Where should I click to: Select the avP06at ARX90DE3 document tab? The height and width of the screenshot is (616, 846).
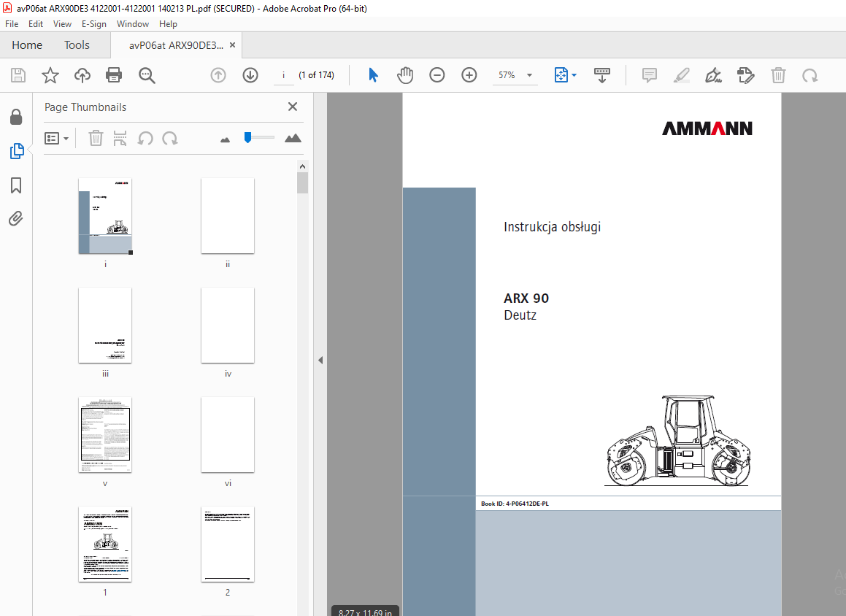(x=176, y=45)
